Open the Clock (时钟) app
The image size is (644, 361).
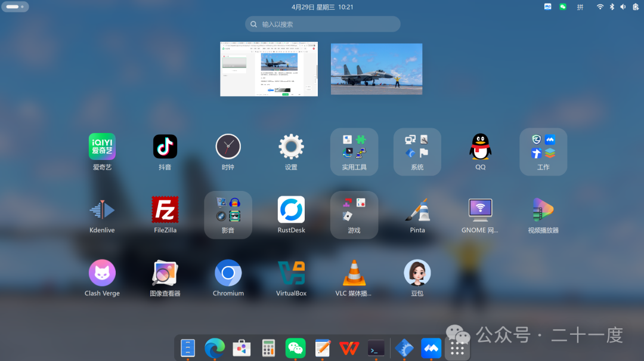[228, 147]
